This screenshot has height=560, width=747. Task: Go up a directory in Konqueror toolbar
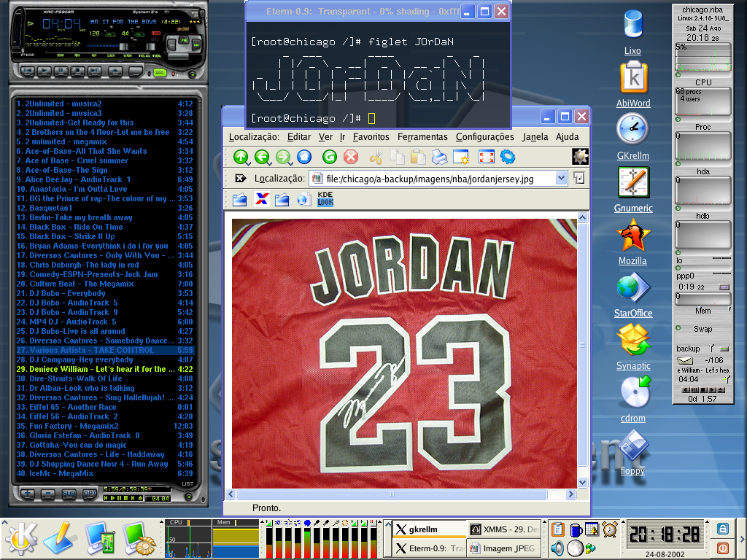tap(241, 157)
